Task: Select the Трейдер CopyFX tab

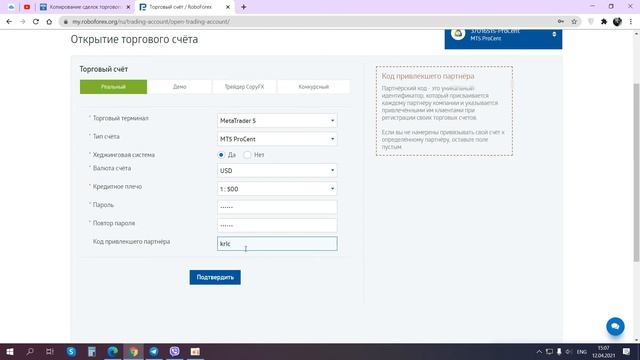Action: pos(244,87)
